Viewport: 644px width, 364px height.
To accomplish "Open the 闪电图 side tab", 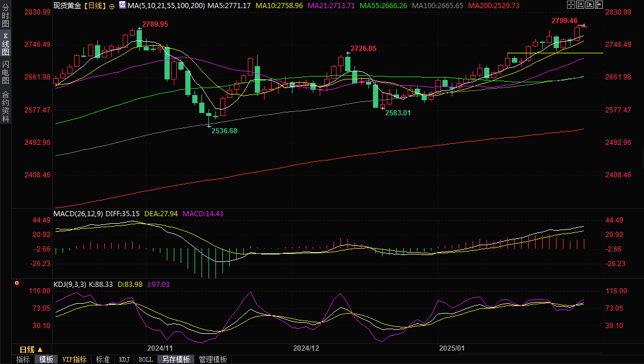I will [x=5, y=72].
